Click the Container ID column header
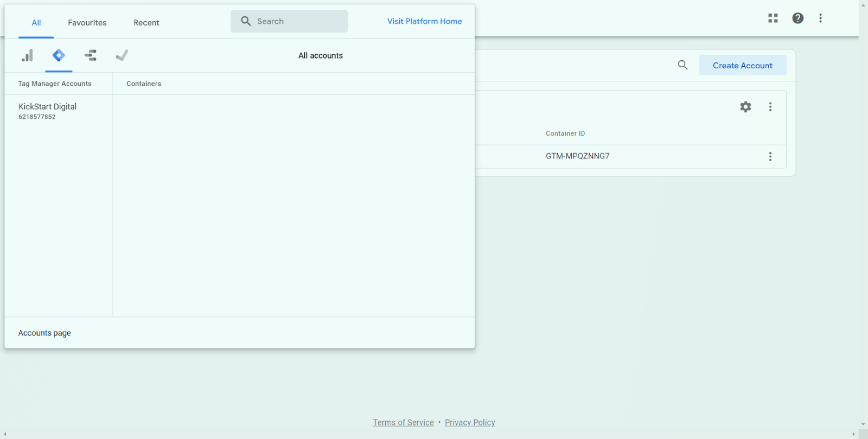This screenshot has width=868, height=439. pyautogui.click(x=565, y=133)
